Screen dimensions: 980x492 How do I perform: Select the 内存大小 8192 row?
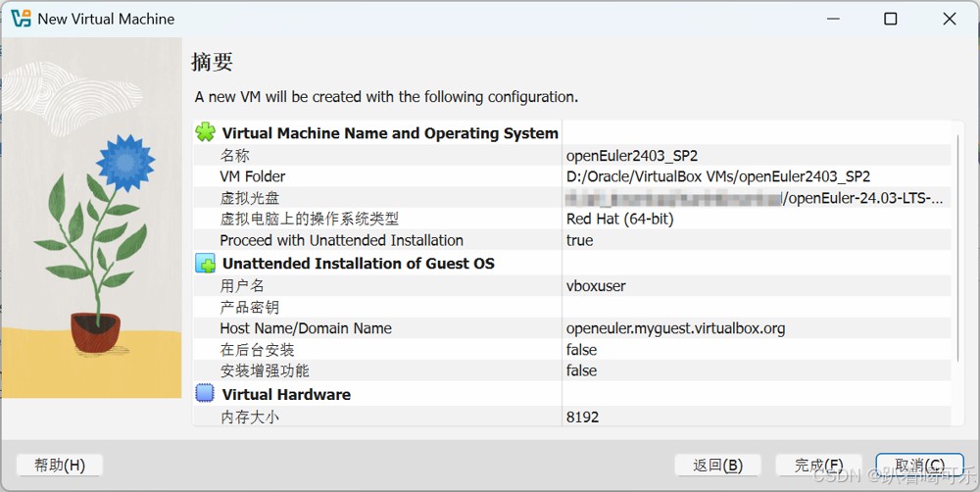pos(568,417)
